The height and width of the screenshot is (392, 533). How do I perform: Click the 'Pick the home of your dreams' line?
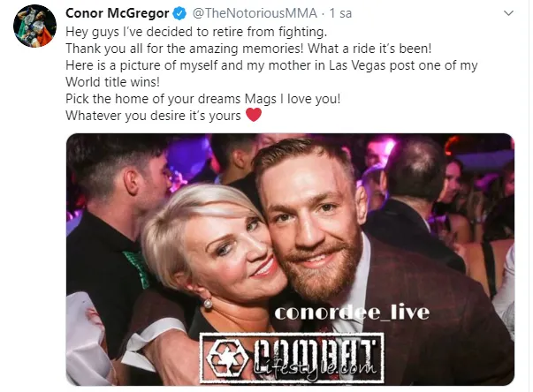(203, 99)
